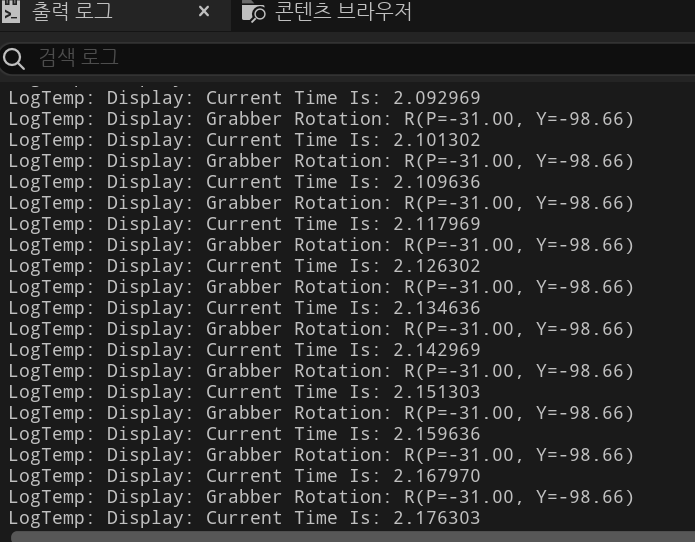Click Grabber Rotation line below time 2.134636
The width and height of the screenshot is (695, 542).
coord(321,329)
